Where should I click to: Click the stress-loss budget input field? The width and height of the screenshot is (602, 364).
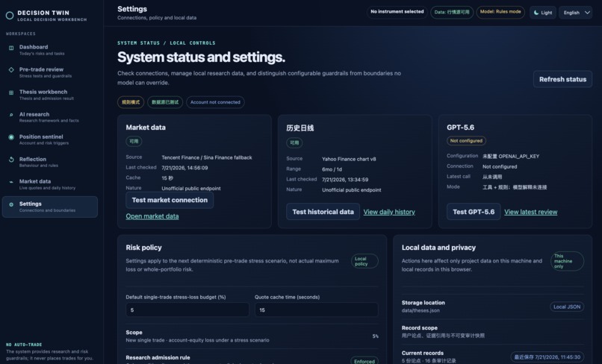point(187,310)
